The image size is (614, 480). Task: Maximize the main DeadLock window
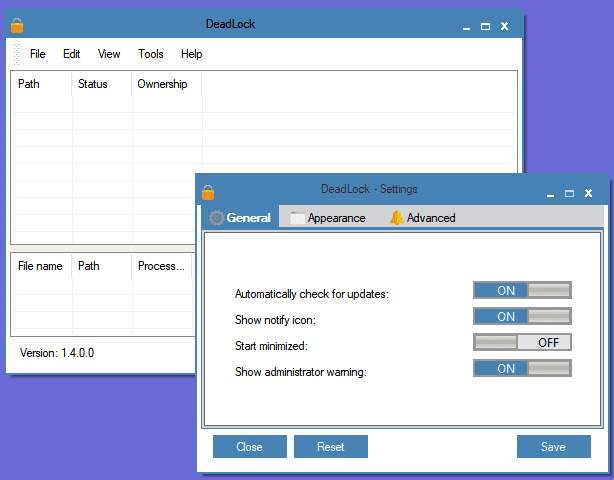tap(486, 27)
